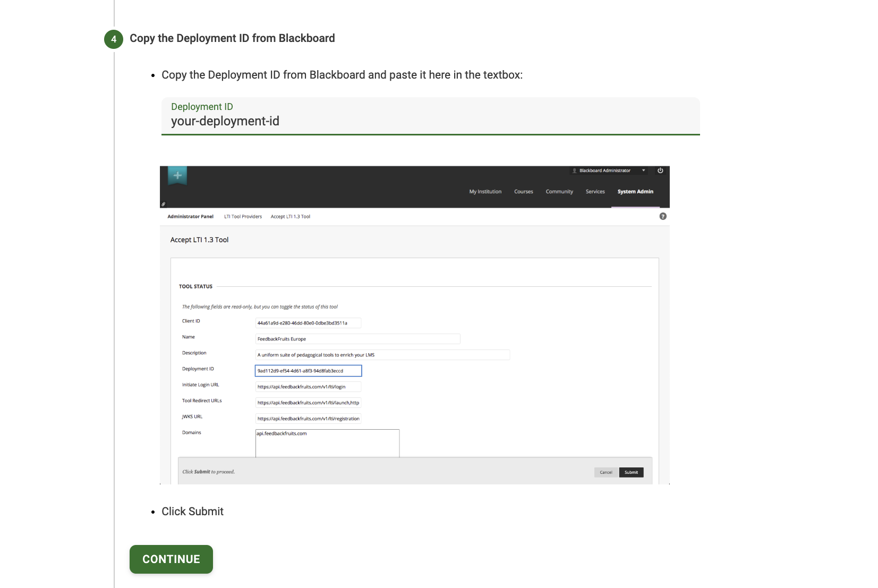Click the Accept LTI 1.3 Tool breadcrumb

[291, 217]
